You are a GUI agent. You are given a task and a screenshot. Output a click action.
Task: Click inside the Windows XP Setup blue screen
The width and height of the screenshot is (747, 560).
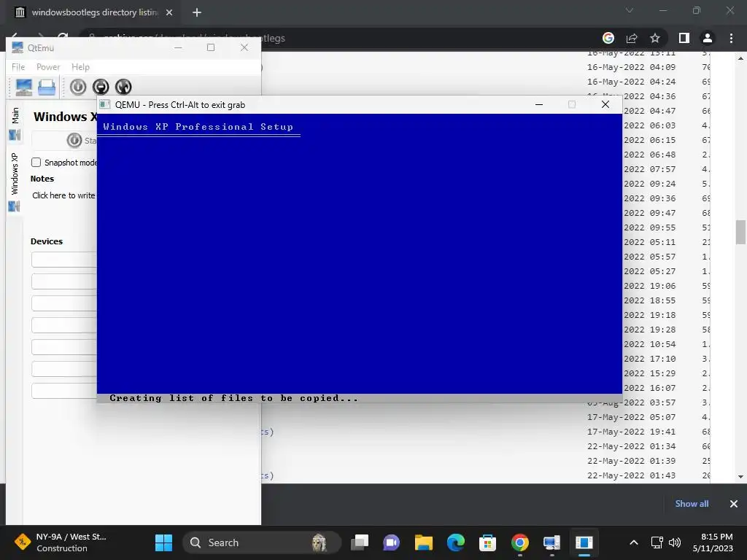[359, 257]
